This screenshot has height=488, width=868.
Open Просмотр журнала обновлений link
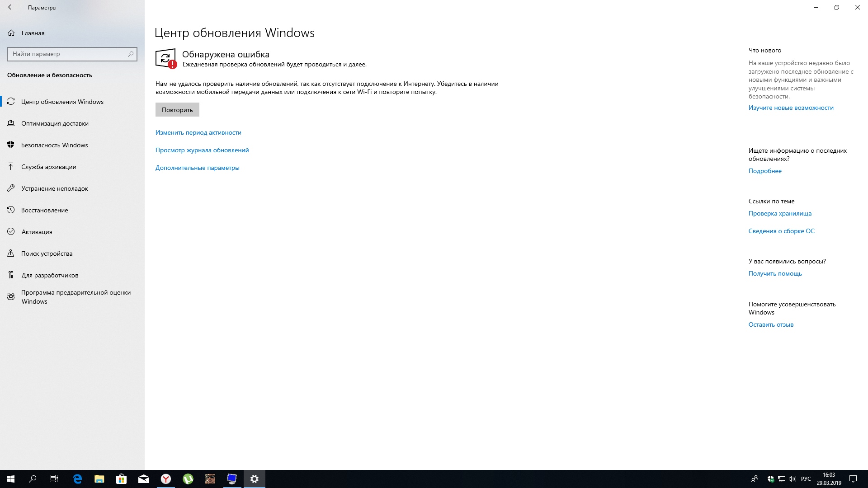pyautogui.click(x=202, y=150)
